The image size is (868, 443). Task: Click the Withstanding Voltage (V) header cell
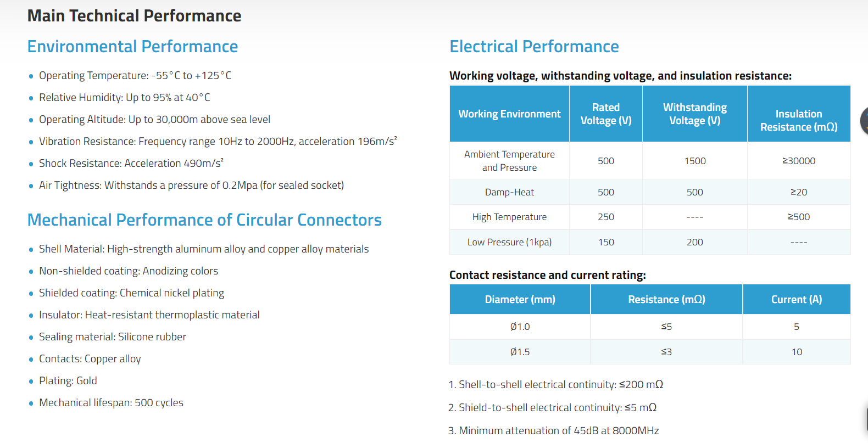695,114
